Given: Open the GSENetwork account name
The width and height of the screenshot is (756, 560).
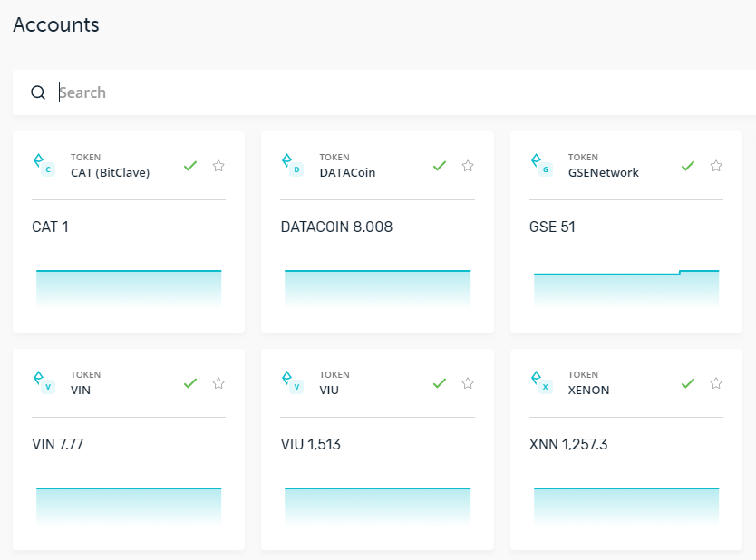Looking at the screenshot, I should pos(603,172).
